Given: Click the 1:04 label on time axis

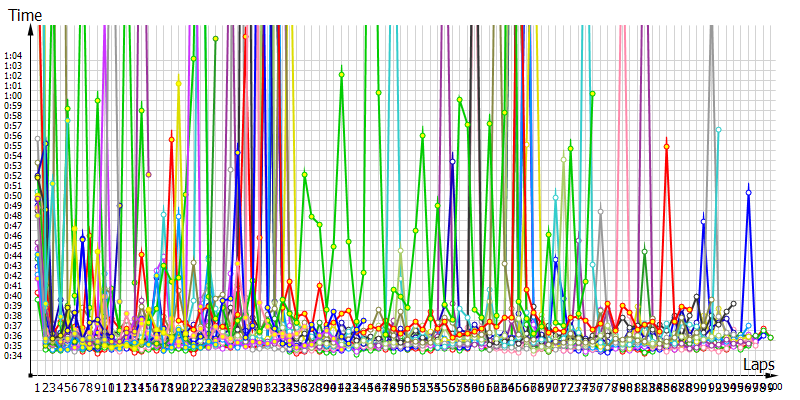Looking at the screenshot, I should 13,56.
